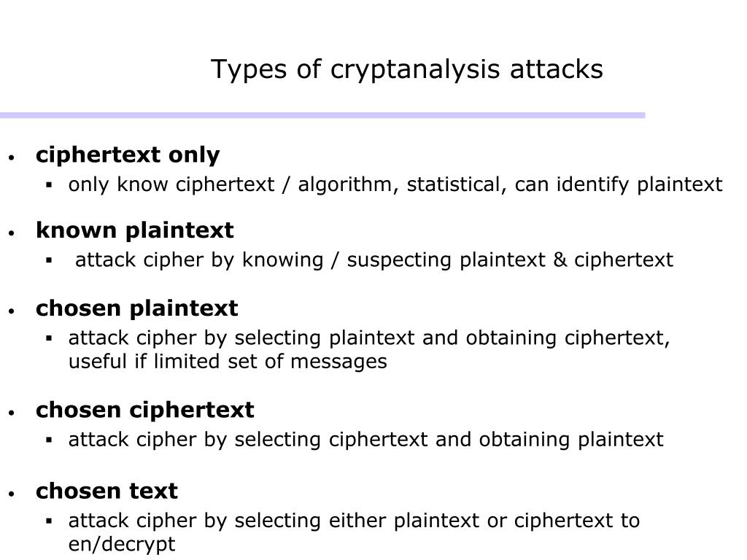Click the round bullet before 'chosen plaintext'
Screen dimensions: 747x560
point(12,311)
